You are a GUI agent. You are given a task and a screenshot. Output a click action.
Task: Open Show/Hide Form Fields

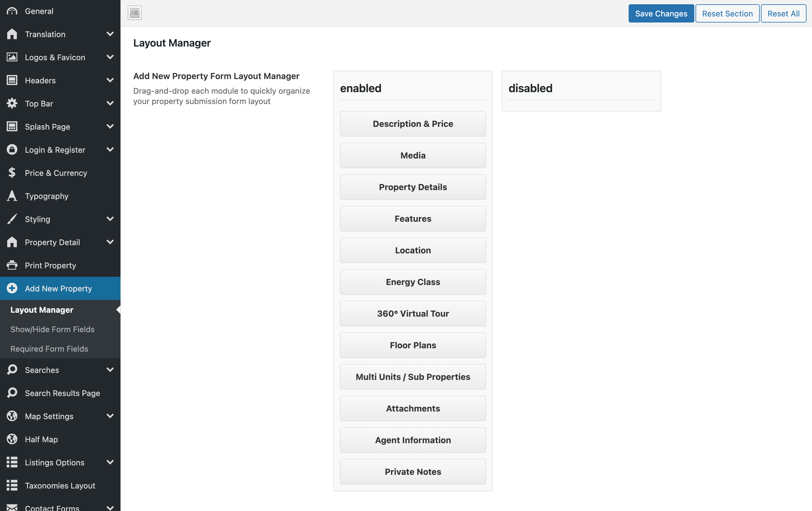tap(52, 329)
